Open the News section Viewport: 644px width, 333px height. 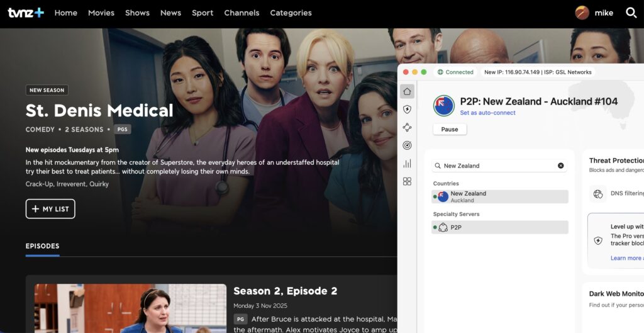click(x=171, y=13)
